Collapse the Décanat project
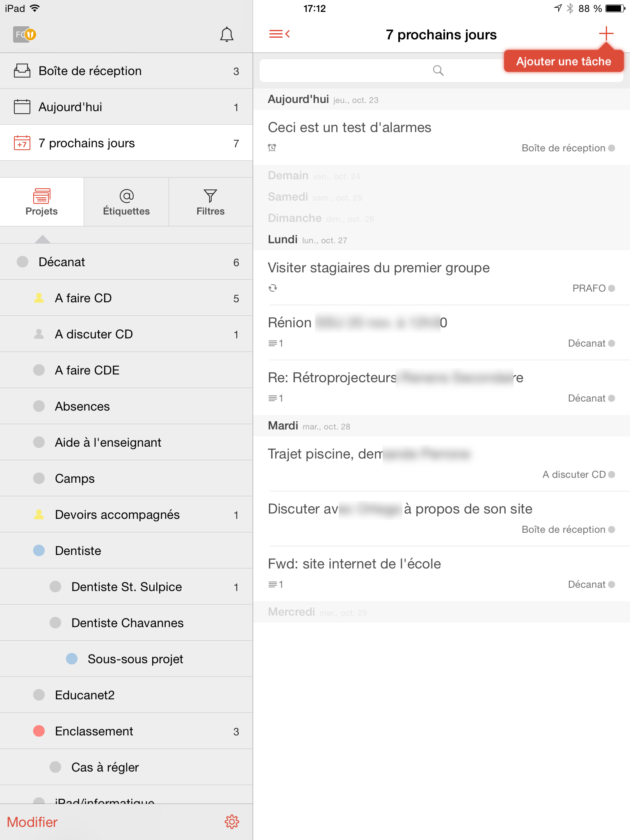This screenshot has width=630, height=840. point(23,262)
